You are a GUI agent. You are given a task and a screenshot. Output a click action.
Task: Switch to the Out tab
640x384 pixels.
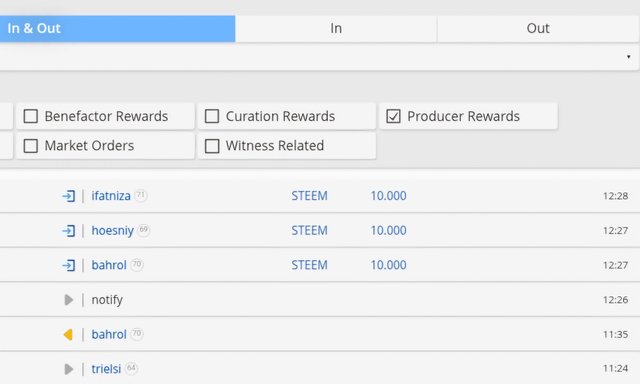(x=538, y=29)
